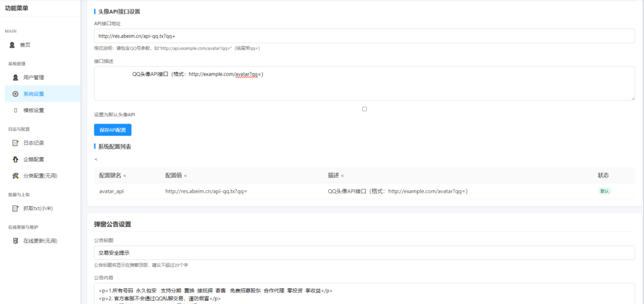Click the 分类配置 tools icon
Screen dimensions: 644x304
pos(15,176)
